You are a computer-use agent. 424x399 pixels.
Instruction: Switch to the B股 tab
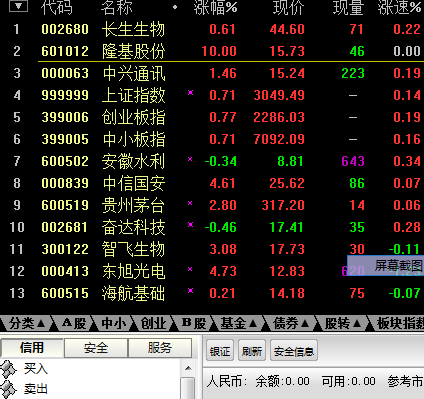tap(194, 323)
